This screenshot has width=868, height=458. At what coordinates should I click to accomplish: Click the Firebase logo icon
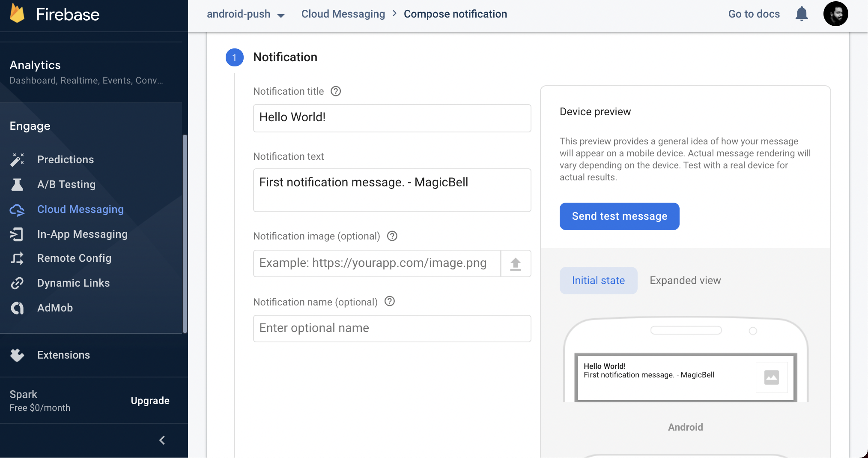17,14
